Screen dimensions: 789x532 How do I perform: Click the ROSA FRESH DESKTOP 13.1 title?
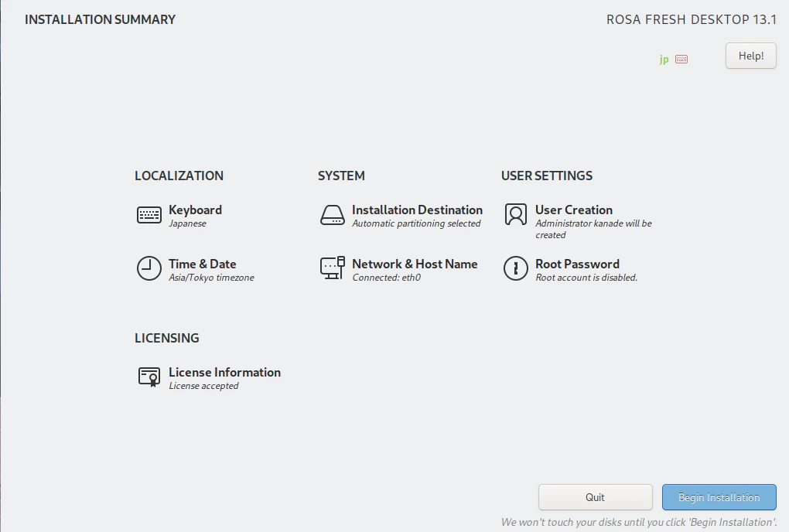[x=692, y=19]
